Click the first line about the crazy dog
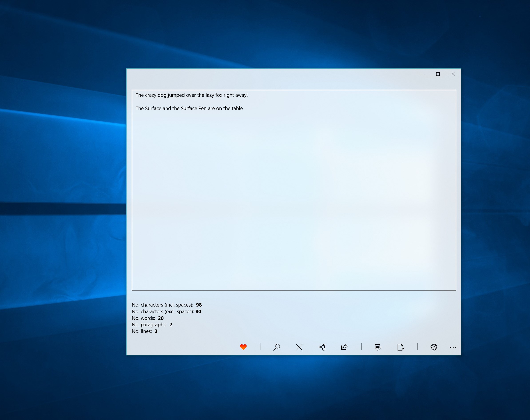Screen dimensions: 530x420 tap(191, 95)
